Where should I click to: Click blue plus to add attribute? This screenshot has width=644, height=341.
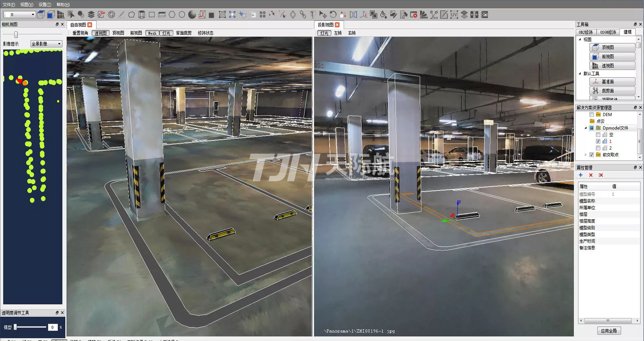coord(580,175)
